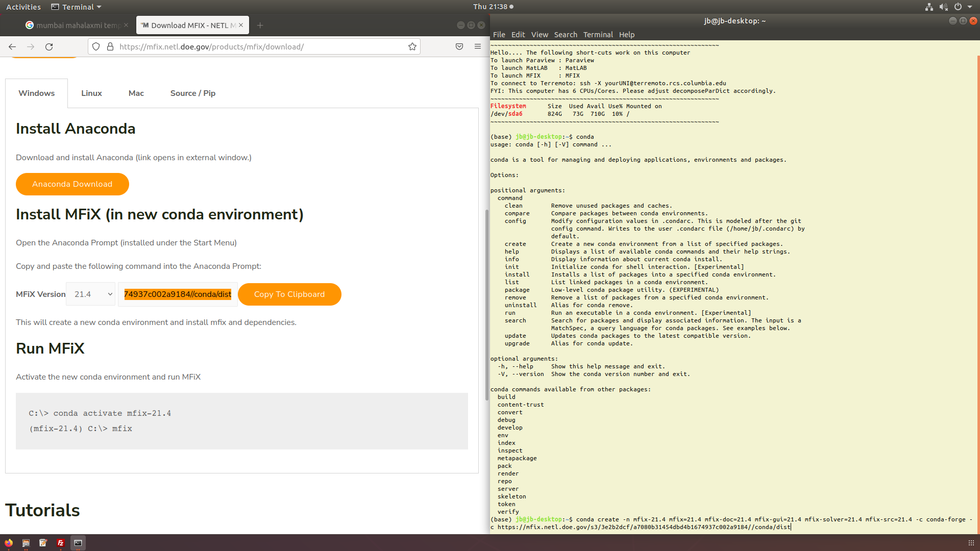The height and width of the screenshot is (551, 980).
Task: Click the Firefox back arrow
Action: [12, 47]
